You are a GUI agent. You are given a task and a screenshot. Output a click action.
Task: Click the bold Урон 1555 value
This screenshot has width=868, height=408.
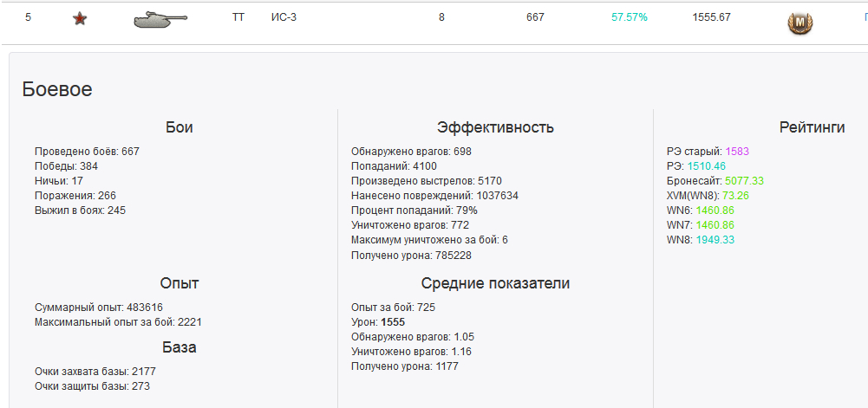pyautogui.click(x=393, y=322)
